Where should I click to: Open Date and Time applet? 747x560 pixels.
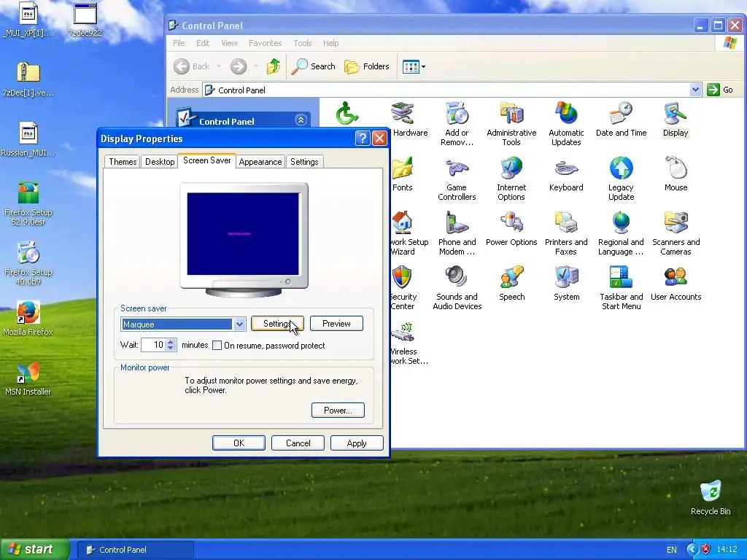[621, 119]
